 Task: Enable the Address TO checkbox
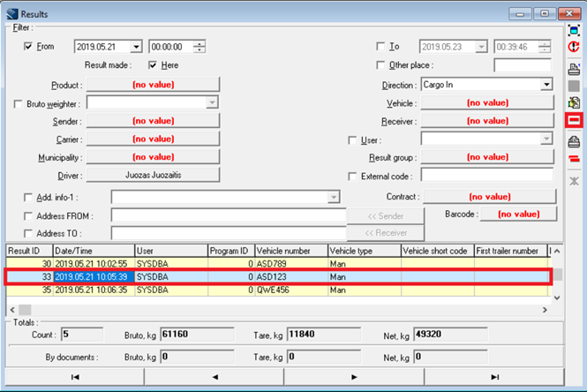tap(28, 233)
